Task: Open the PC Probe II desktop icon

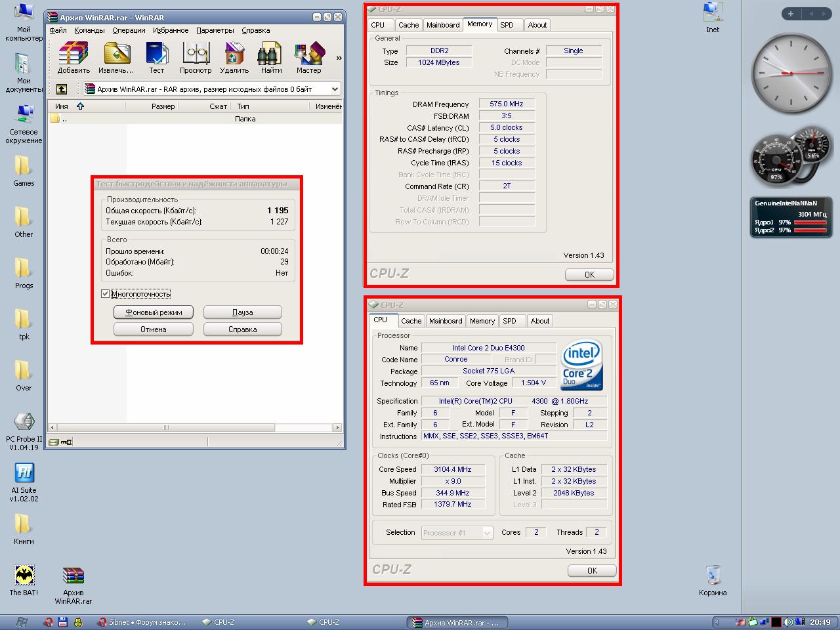Action: pyautogui.click(x=24, y=431)
